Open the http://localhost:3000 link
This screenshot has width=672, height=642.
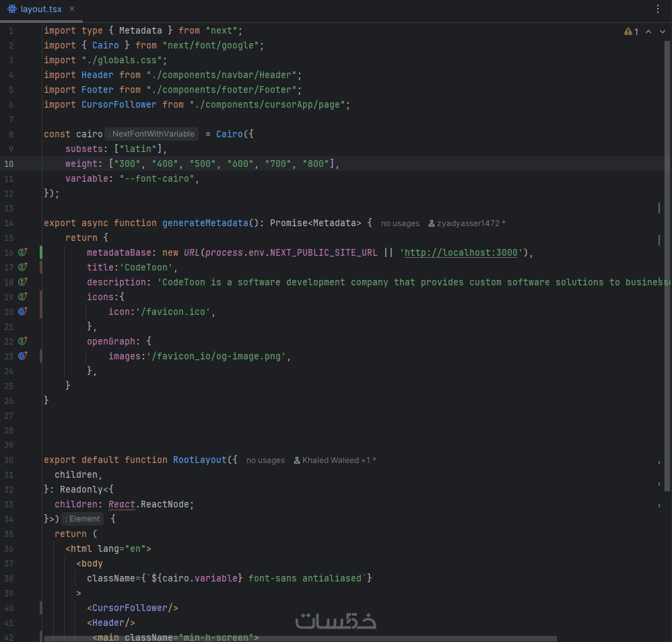(461, 252)
